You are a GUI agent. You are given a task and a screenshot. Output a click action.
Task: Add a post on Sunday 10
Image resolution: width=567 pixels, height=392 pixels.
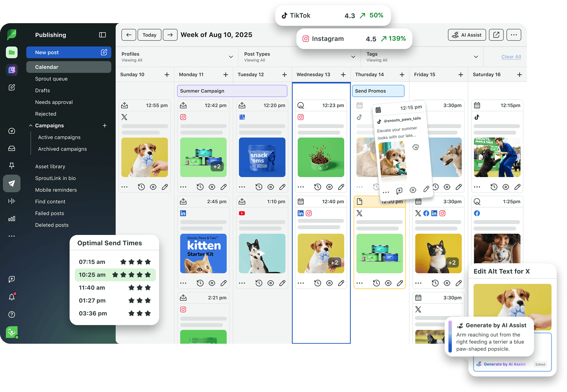167,75
